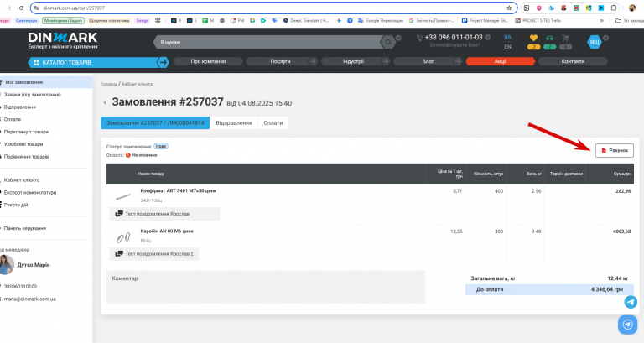Open Заявки (під замовлення) sidebar item
The width and height of the screenshot is (644, 343).
tap(32, 95)
